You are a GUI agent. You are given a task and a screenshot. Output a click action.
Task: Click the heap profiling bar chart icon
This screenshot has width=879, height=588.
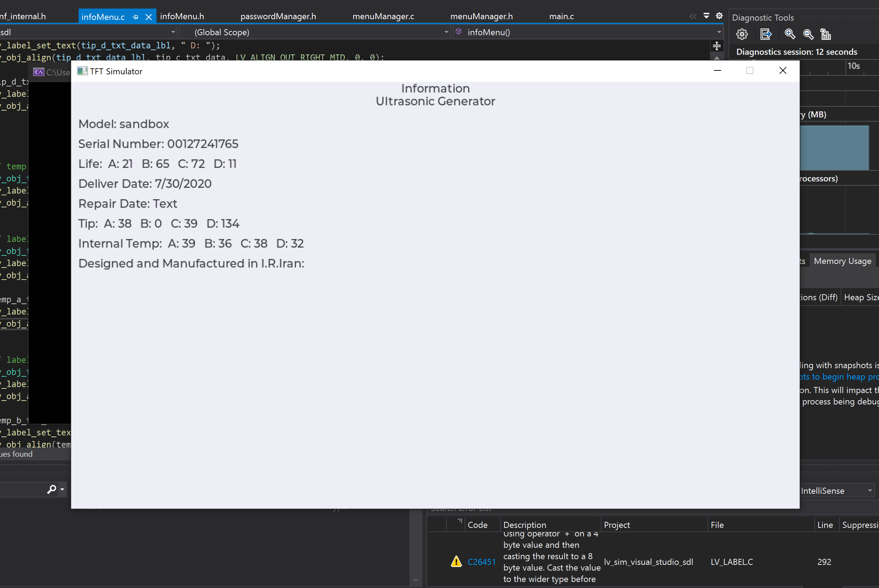pos(826,34)
